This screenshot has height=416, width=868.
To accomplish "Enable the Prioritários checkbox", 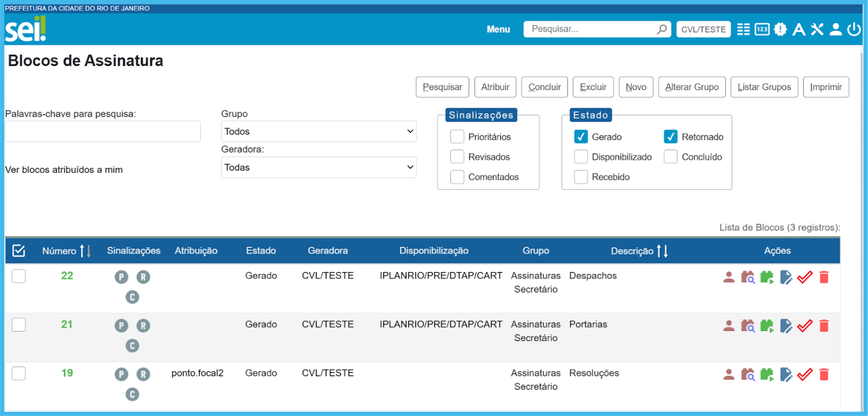I will [x=457, y=137].
